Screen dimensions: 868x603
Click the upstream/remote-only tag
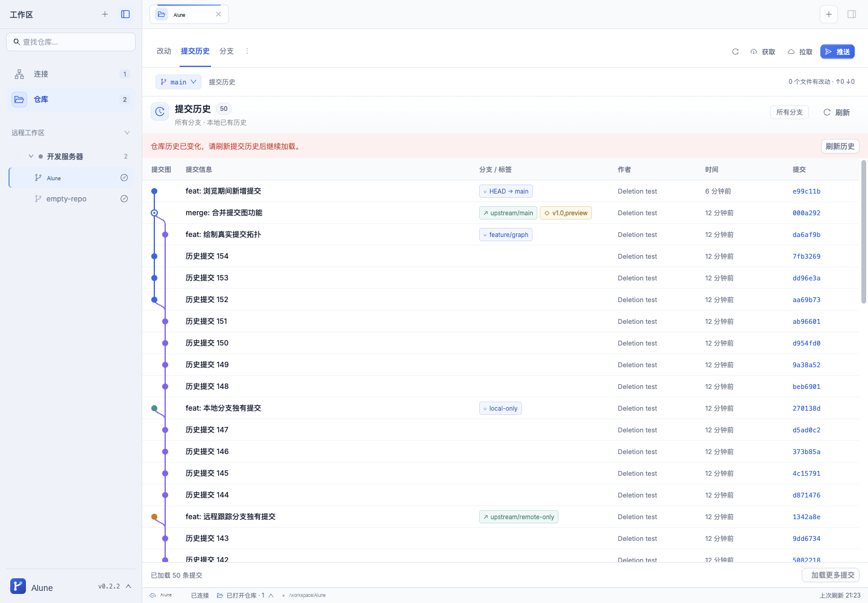click(x=518, y=517)
